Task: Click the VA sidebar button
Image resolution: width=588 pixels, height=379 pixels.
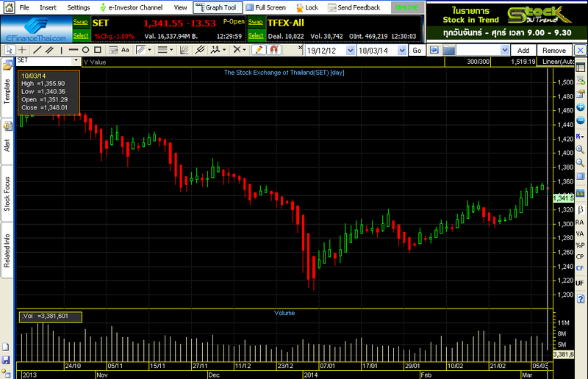Action: coord(579,234)
